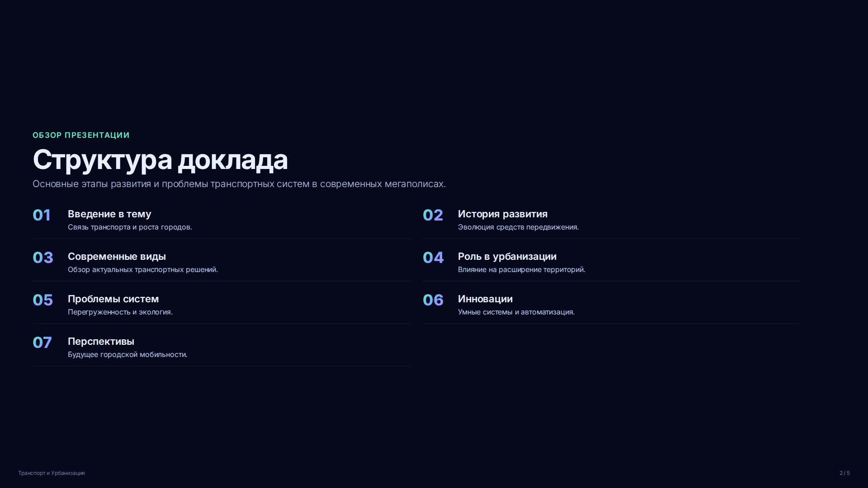Screen dimensions: 868x488
Task: Click 'Перегруженность и экология.'
Action: point(120,312)
